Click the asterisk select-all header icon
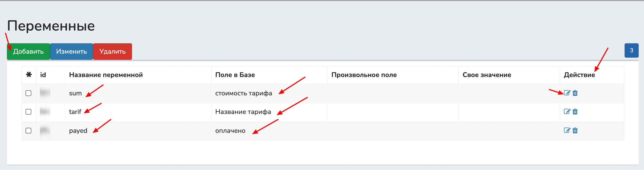The height and width of the screenshot is (170, 644). point(29,75)
